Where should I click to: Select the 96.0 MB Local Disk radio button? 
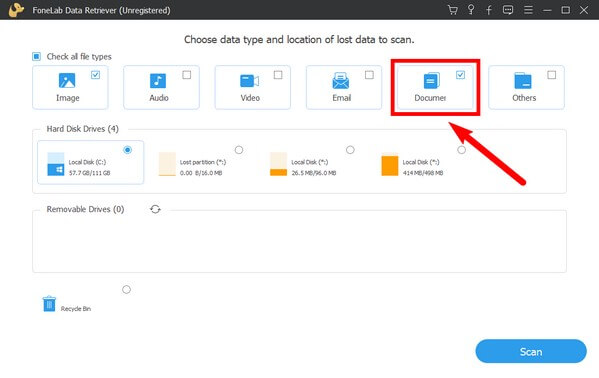pyautogui.click(x=350, y=150)
